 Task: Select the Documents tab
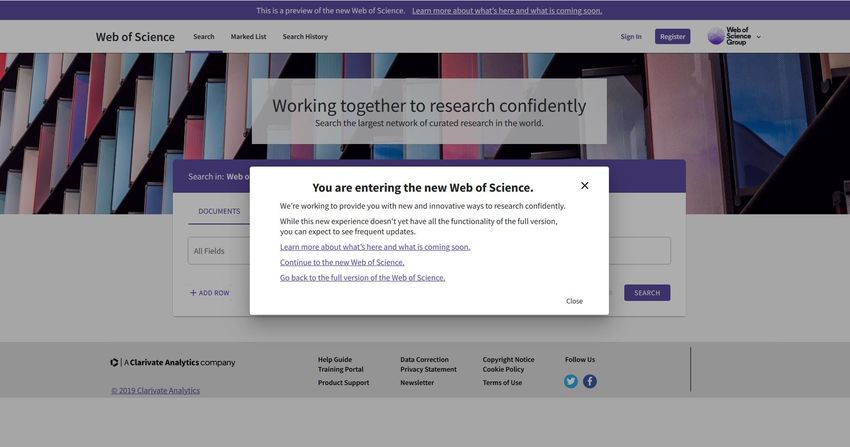219,211
